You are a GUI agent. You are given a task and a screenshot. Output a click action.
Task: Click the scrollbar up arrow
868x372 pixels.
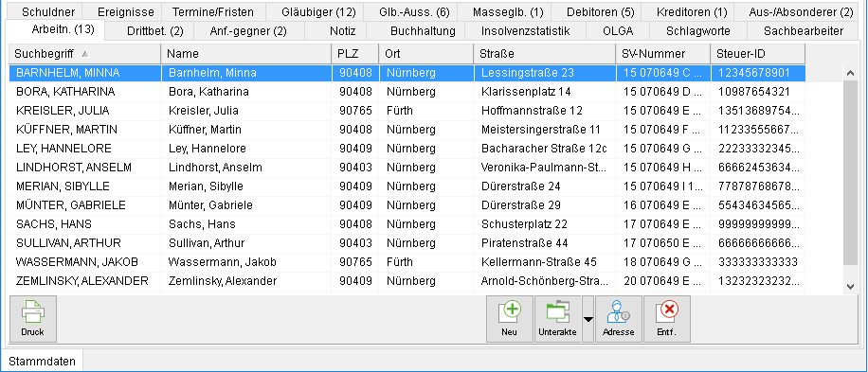851,72
